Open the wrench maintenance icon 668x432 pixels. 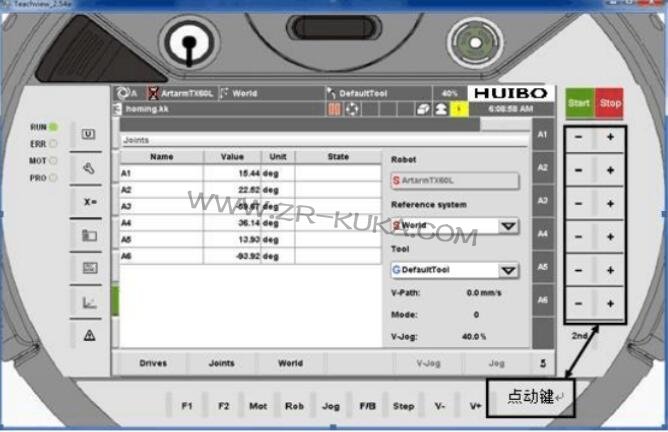[88, 167]
